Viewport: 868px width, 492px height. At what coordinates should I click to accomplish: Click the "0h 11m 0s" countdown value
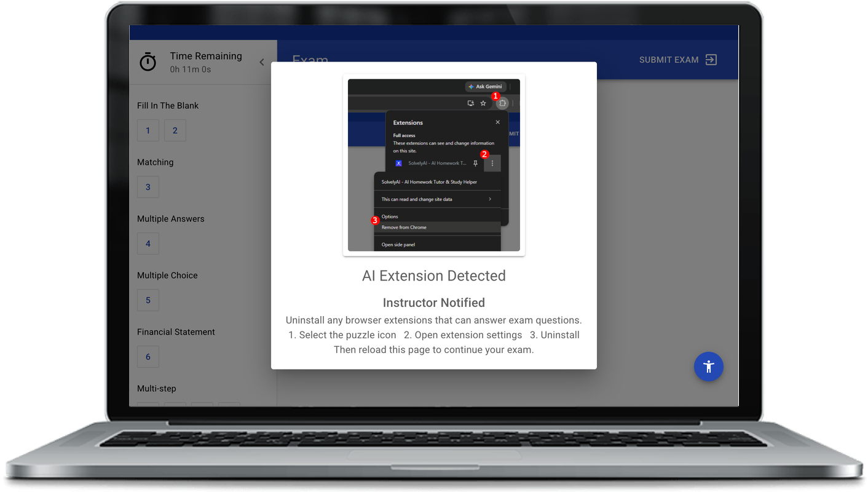(191, 69)
